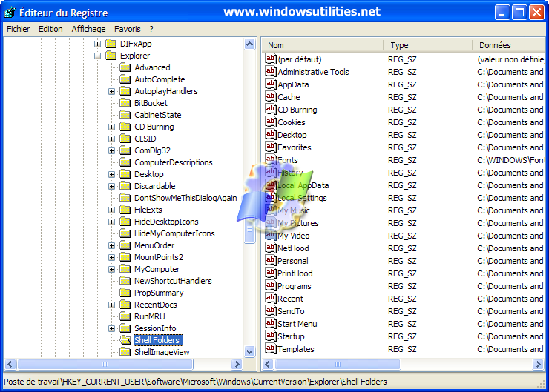Screen dimensions: 549x392
Task: Expand the MountPoints2 key
Action: coord(112,257)
